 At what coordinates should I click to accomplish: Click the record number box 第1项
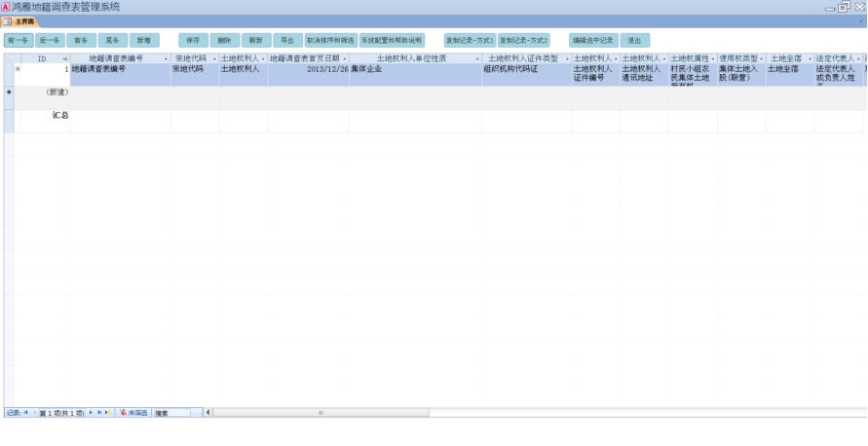click(61, 413)
